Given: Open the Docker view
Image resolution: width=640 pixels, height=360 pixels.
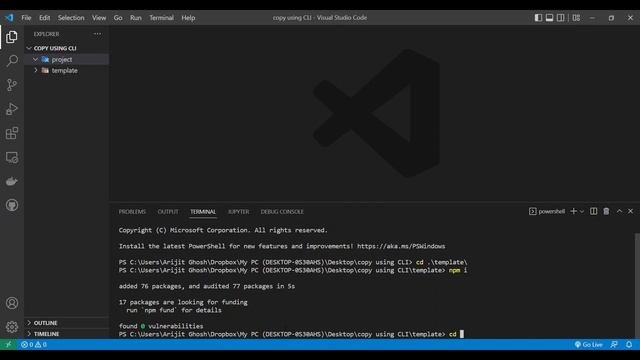Looking at the screenshot, I should pyautogui.click(x=12, y=181).
